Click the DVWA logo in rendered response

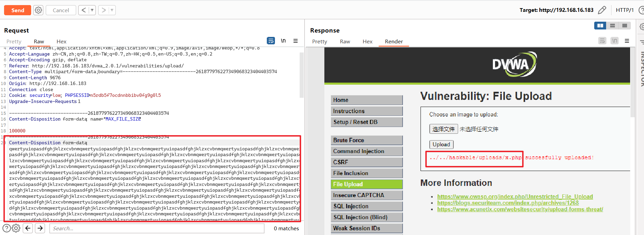click(514, 64)
